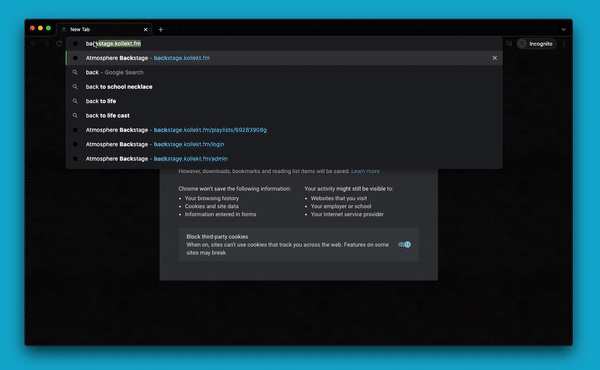Open a new tab with plus button
This screenshot has width=600, height=370.
point(161,29)
